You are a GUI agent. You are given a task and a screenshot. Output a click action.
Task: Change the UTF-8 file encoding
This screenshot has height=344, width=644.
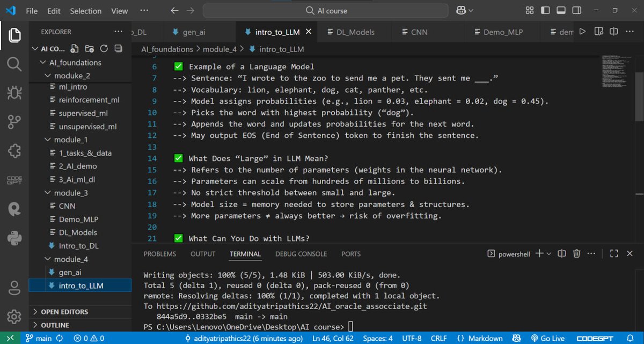(x=412, y=338)
